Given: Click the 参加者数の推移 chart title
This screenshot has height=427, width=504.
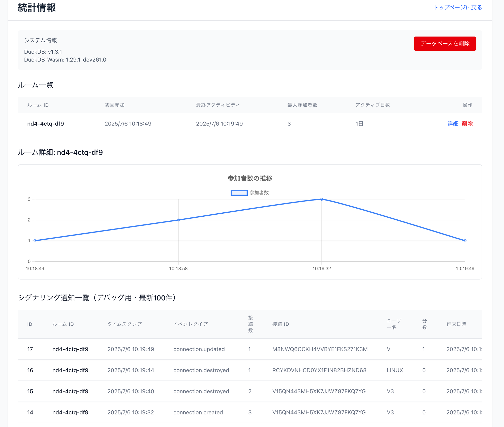Looking at the screenshot, I should coord(250,178).
